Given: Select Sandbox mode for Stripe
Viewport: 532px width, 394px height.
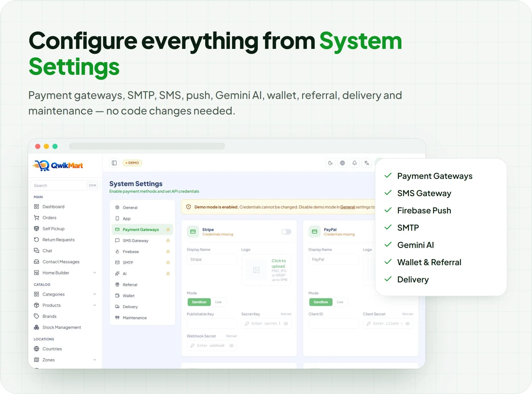Looking at the screenshot, I should pos(199,302).
